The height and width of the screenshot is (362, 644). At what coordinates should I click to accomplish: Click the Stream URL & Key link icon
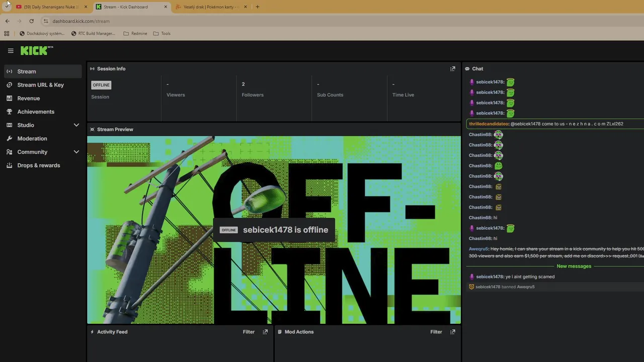click(9, 85)
